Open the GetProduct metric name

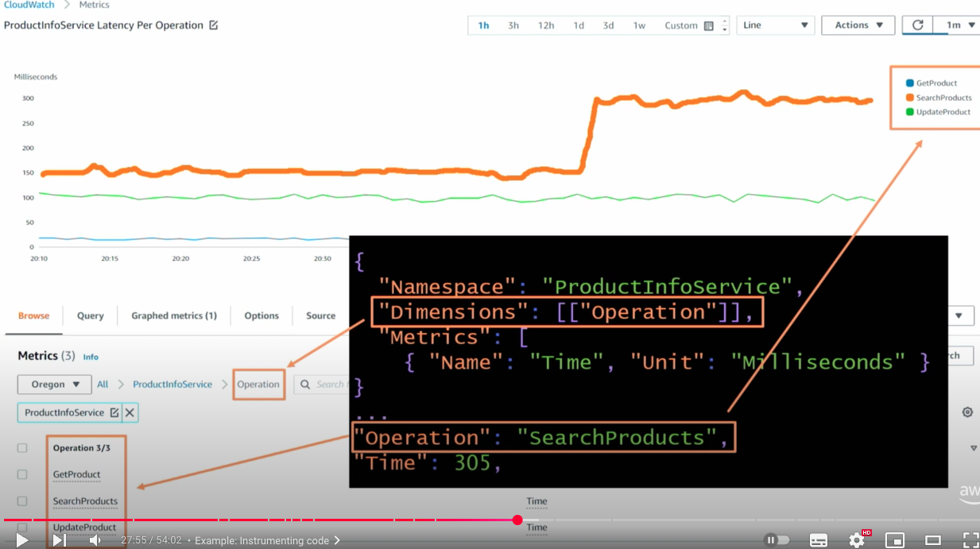click(76, 474)
